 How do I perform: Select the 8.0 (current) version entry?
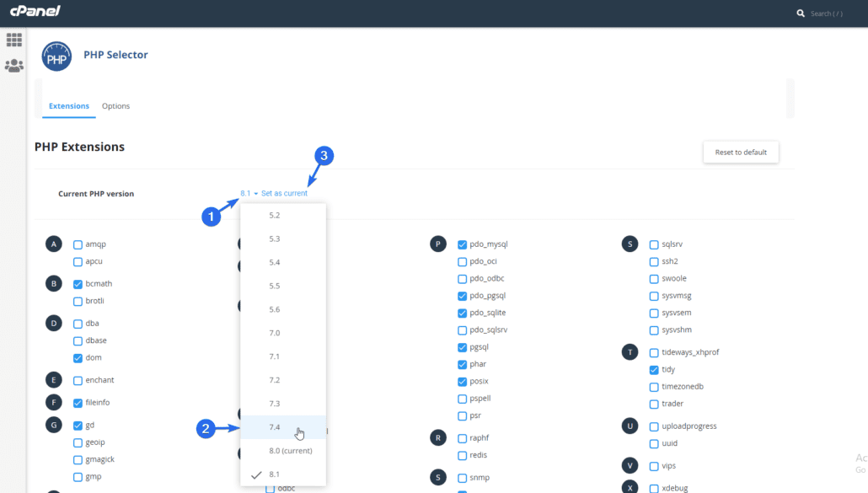(x=283, y=451)
